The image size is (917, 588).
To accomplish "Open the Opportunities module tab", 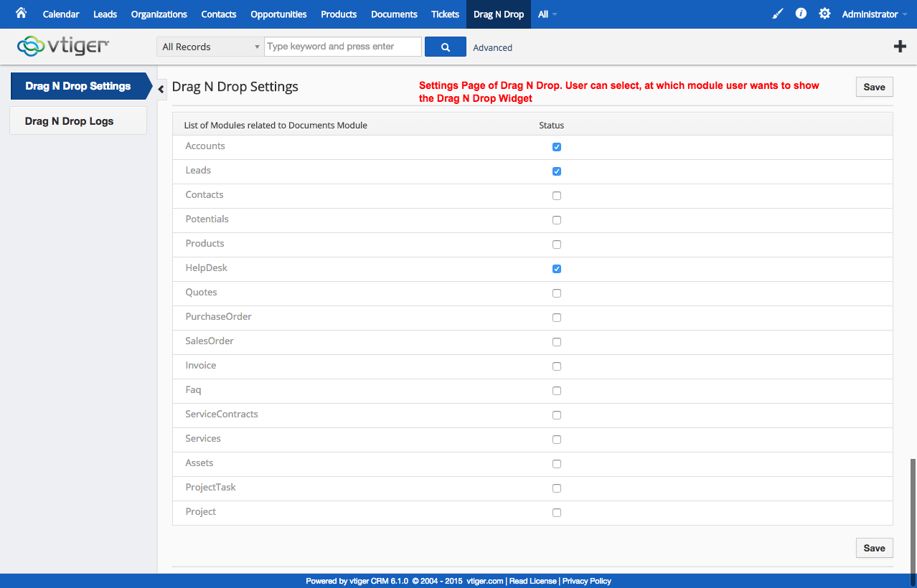I will coord(278,14).
